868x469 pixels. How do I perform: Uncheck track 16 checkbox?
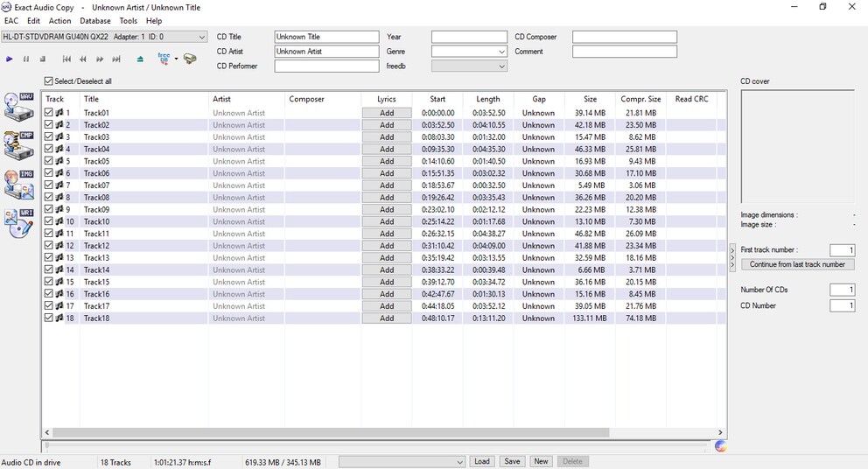[49, 294]
